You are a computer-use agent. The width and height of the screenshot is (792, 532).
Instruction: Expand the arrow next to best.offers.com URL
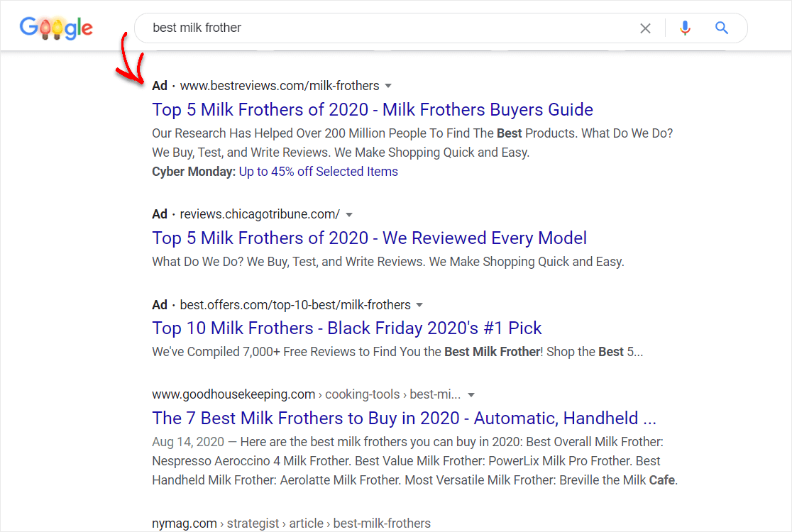pyautogui.click(x=419, y=305)
